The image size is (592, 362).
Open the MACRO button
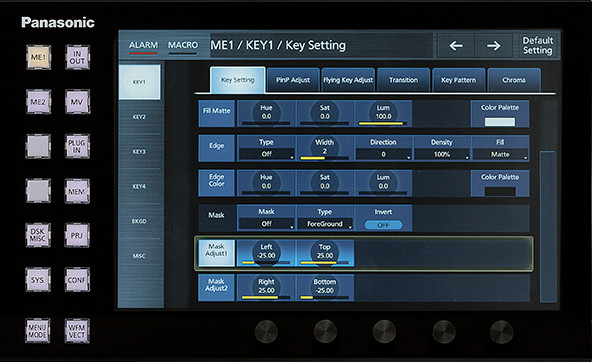click(183, 46)
